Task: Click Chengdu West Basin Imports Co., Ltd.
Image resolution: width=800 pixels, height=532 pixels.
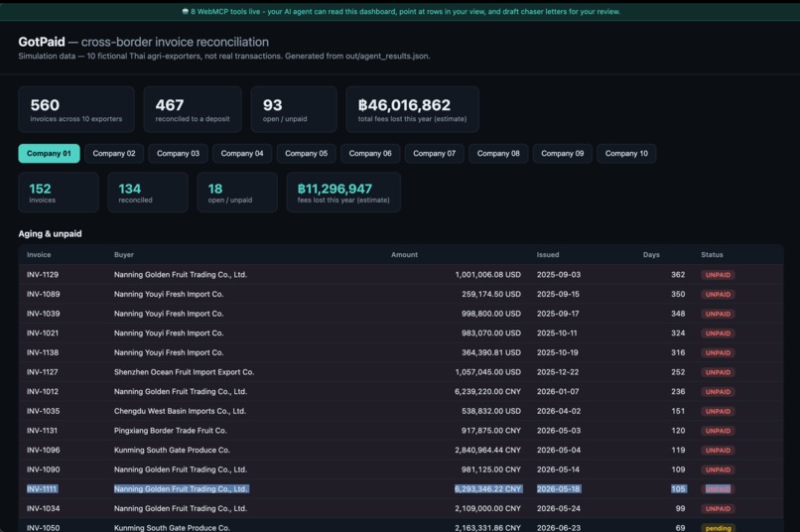Action: [180, 411]
